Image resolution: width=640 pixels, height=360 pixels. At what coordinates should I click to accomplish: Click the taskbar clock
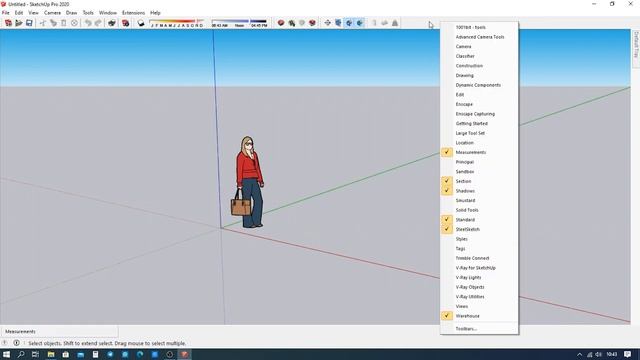[x=611, y=354]
